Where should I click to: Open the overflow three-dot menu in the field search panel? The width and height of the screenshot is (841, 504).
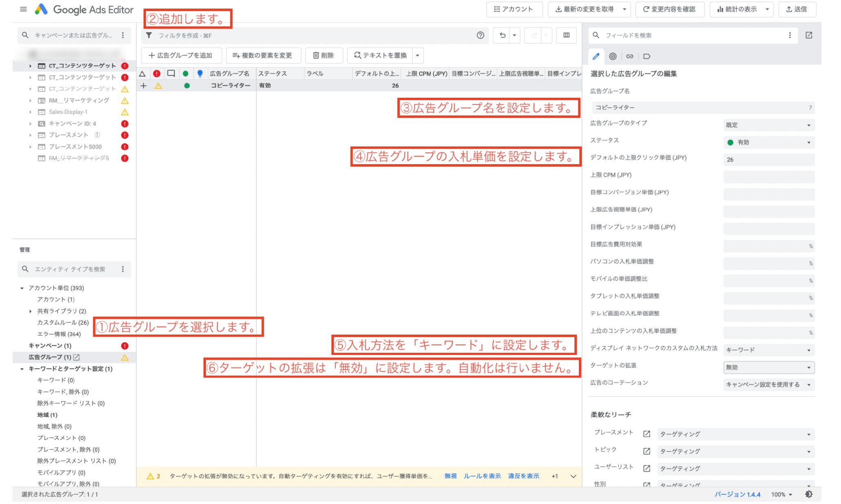790,35
